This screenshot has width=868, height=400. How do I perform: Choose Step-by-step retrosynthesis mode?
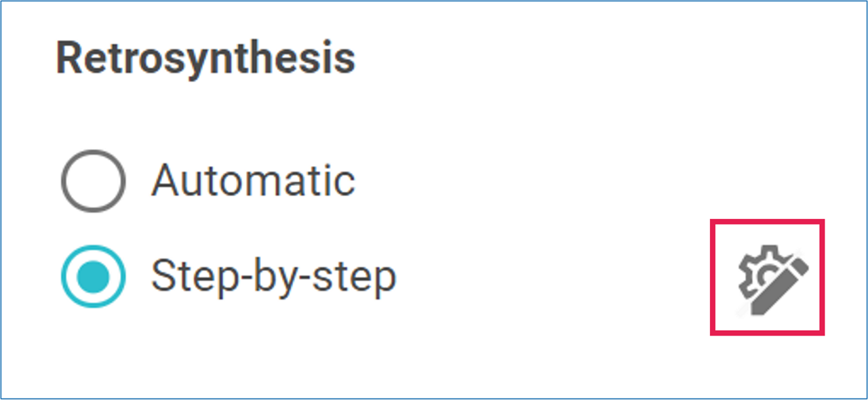pyautogui.click(x=93, y=277)
